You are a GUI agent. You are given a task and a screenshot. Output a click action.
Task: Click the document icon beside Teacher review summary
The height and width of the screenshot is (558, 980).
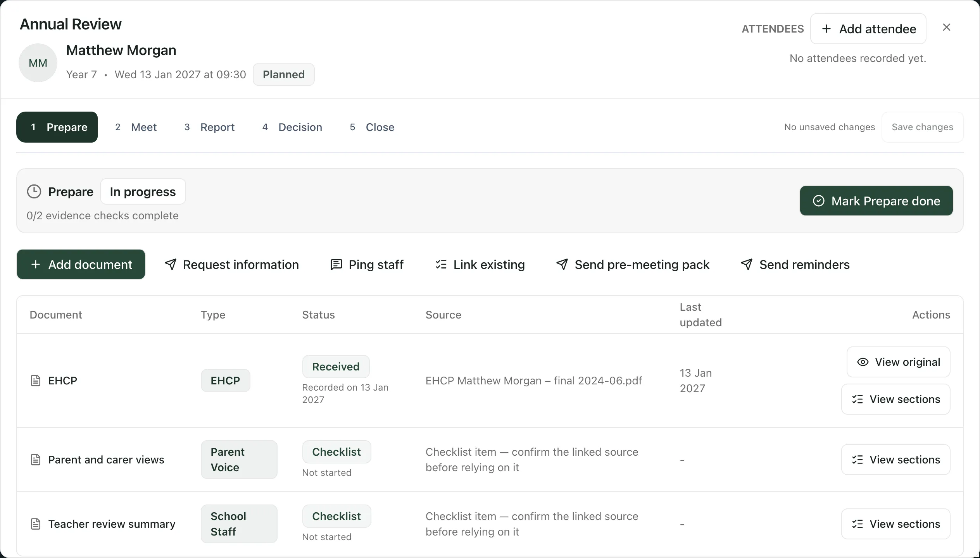click(x=36, y=524)
